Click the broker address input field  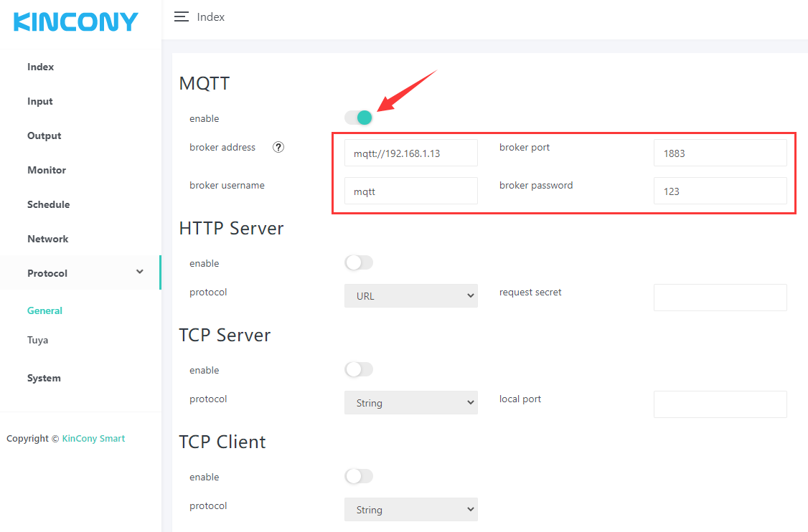pyautogui.click(x=410, y=153)
